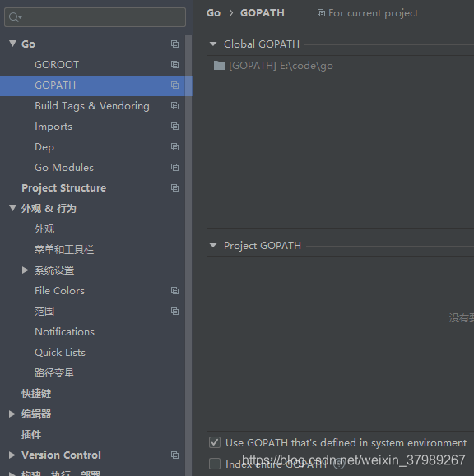Click the project-level icon beside File Colors
The width and height of the screenshot is (474, 476).
pos(174,291)
